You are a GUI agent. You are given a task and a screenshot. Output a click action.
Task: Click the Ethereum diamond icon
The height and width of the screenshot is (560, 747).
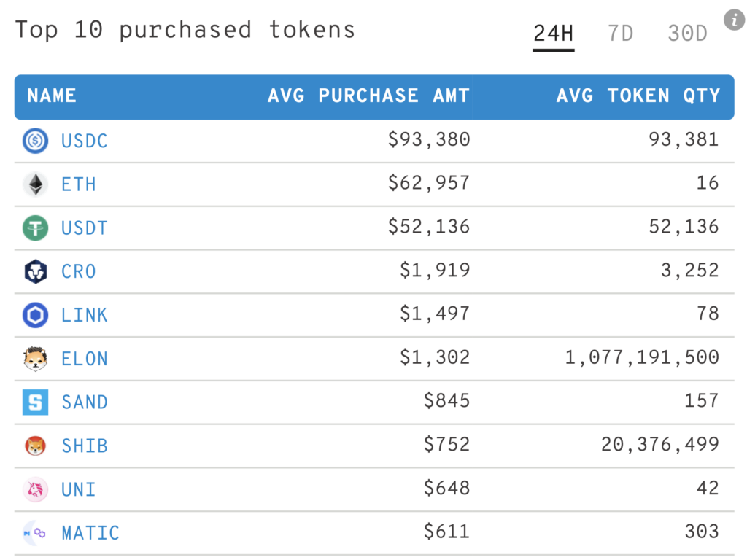tap(35, 184)
